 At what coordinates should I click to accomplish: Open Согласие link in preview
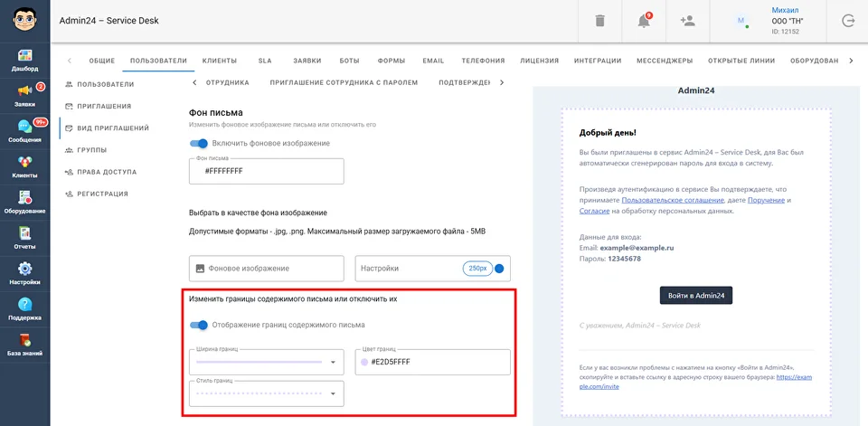[x=595, y=211]
